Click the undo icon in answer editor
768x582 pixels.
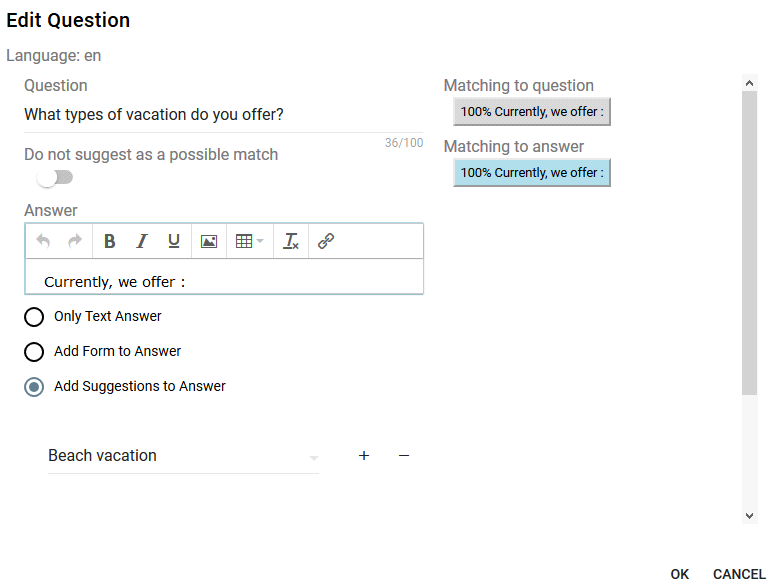[43, 241]
